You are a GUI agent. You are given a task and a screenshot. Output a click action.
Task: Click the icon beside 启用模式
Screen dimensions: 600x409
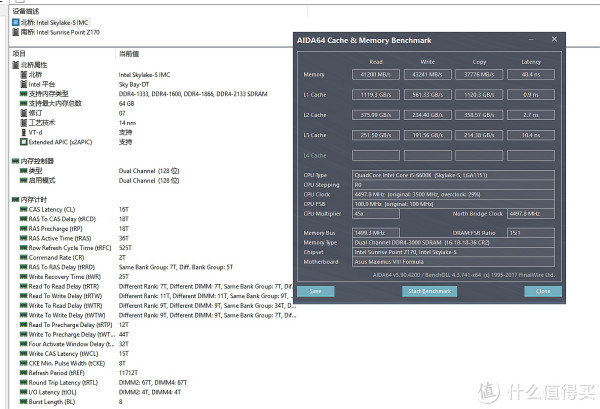tap(23, 180)
